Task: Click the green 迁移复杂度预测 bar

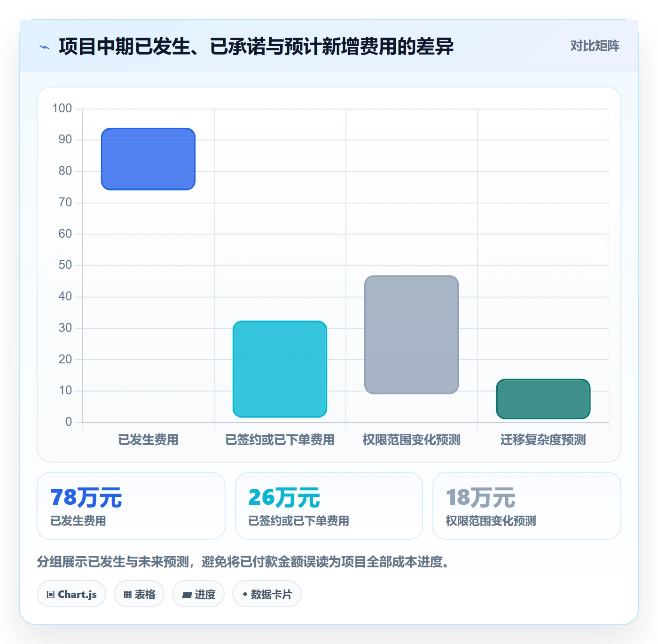Action: 543,399
